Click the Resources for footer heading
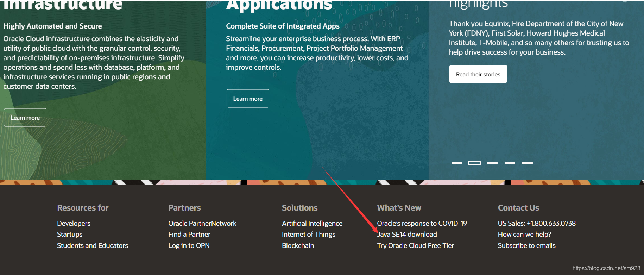Image resolution: width=644 pixels, height=275 pixels. tap(83, 208)
